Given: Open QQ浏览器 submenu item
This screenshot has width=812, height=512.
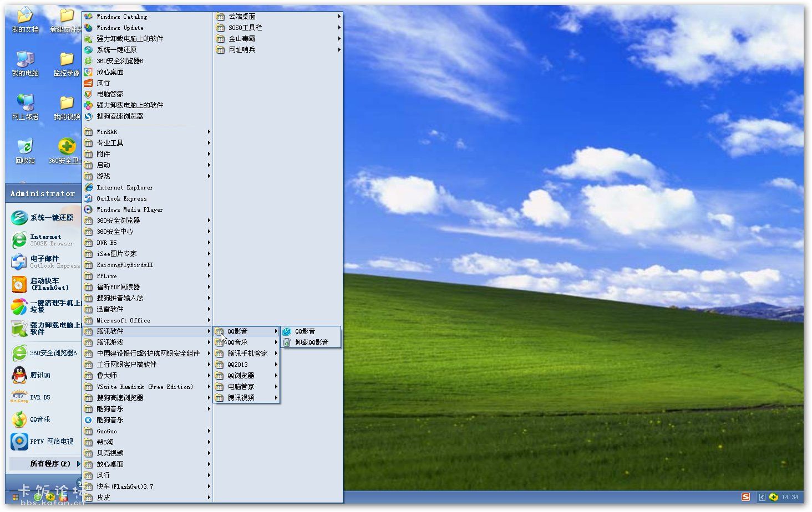Looking at the screenshot, I should tap(246, 376).
